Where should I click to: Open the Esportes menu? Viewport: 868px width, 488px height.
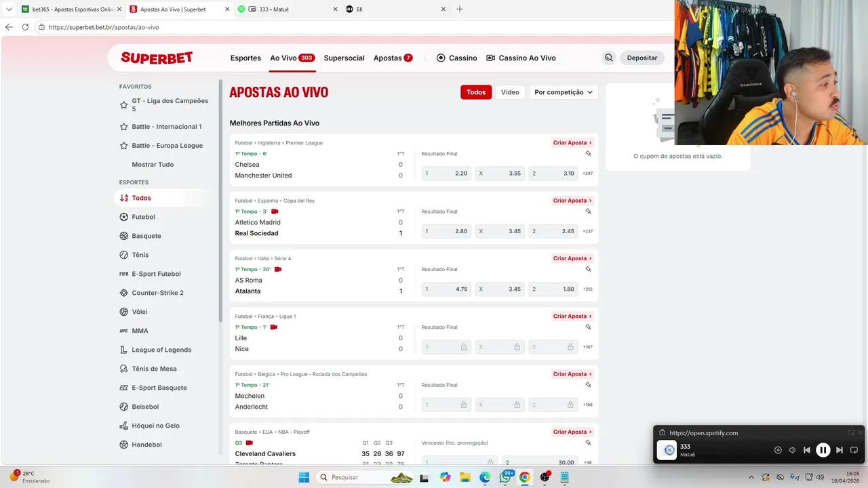click(245, 58)
